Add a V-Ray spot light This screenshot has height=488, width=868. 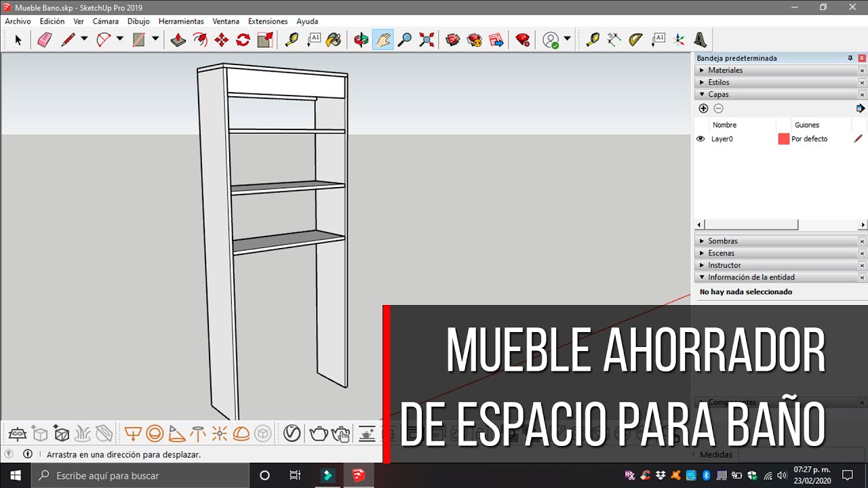click(176, 433)
